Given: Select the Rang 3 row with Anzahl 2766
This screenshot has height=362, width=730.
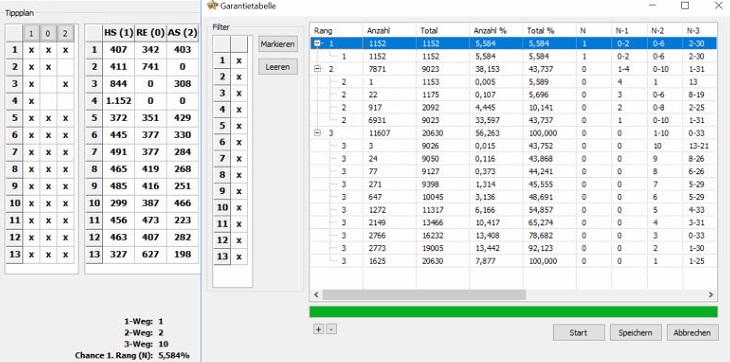Looking at the screenshot, I should pos(514,235).
